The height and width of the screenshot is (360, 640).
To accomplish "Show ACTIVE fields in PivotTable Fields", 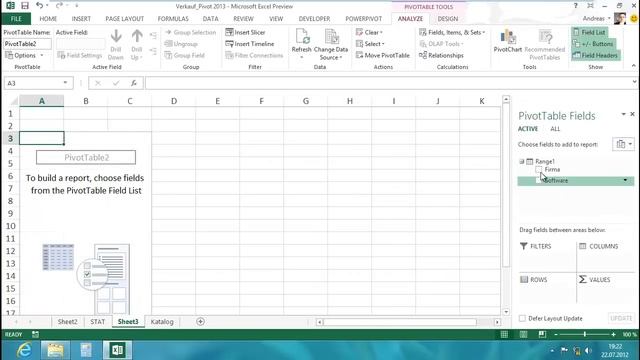I will pyautogui.click(x=528, y=129).
